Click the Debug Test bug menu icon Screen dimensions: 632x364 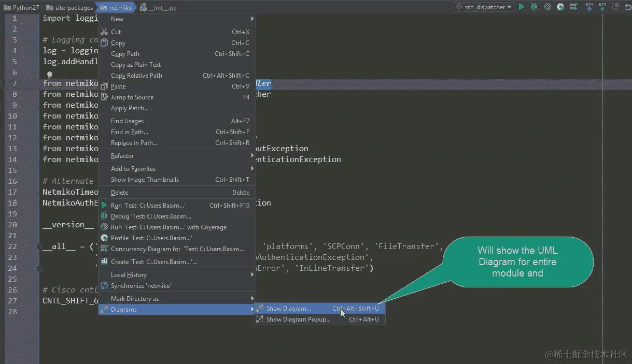click(x=104, y=216)
